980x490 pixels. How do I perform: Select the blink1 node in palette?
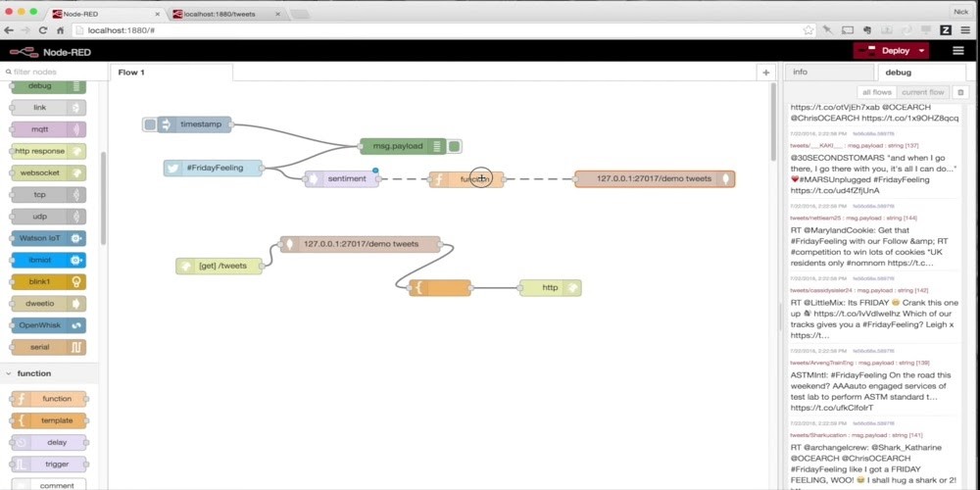(47, 281)
